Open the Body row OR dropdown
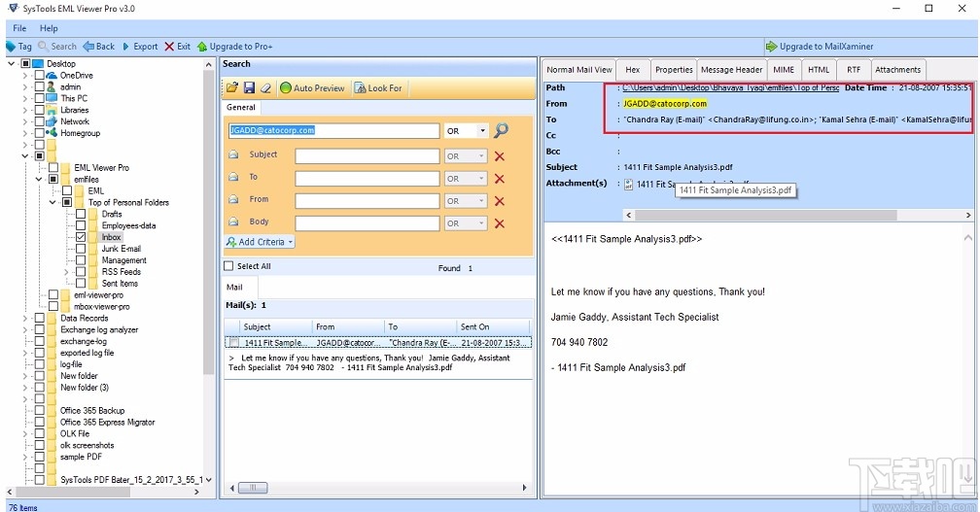This screenshot has height=512, width=980. (x=480, y=223)
